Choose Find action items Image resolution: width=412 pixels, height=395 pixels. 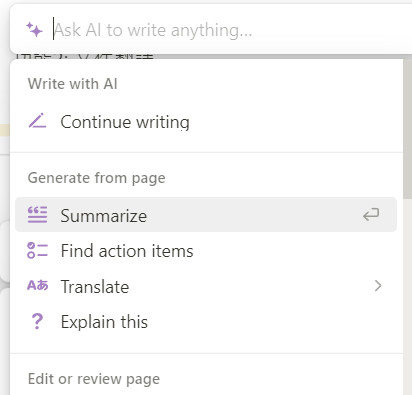(206, 251)
